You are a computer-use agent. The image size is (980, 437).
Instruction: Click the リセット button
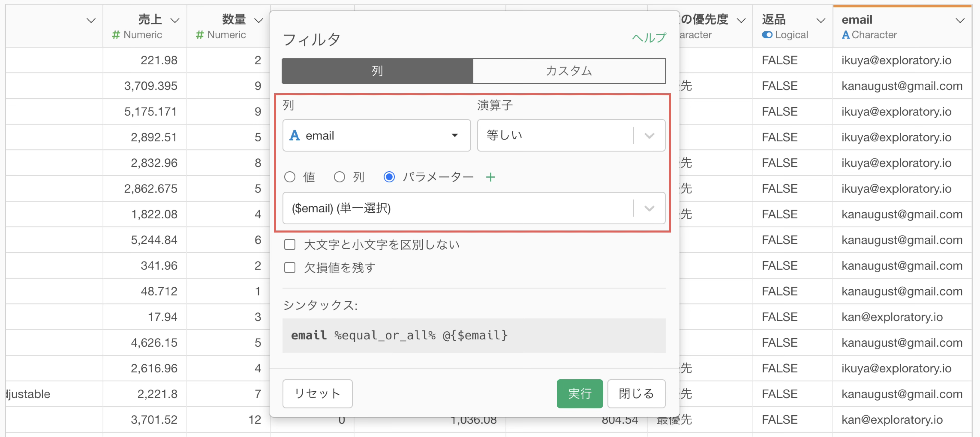tap(317, 394)
